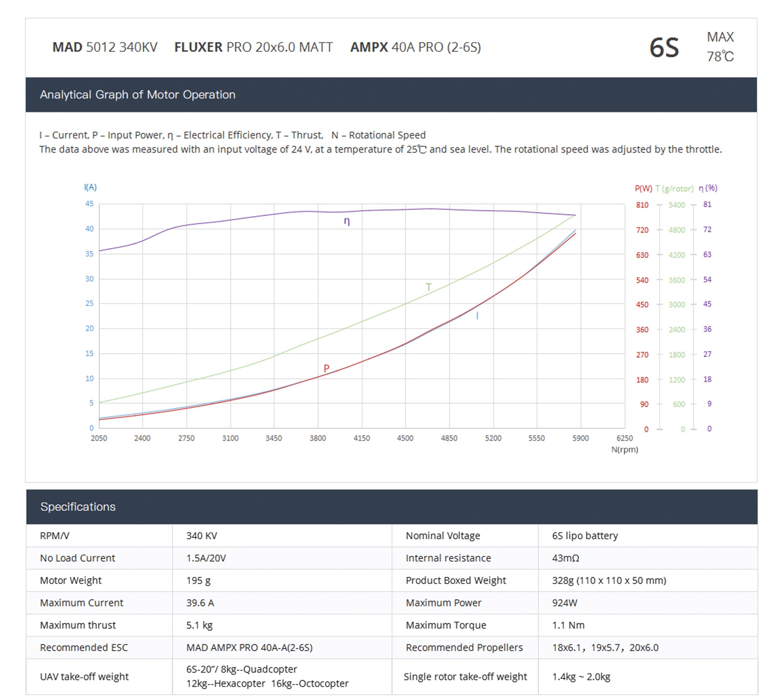This screenshot has height=700, width=782.
Task: Click the 5900 rpm axis tick label
Action: (580, 438)
